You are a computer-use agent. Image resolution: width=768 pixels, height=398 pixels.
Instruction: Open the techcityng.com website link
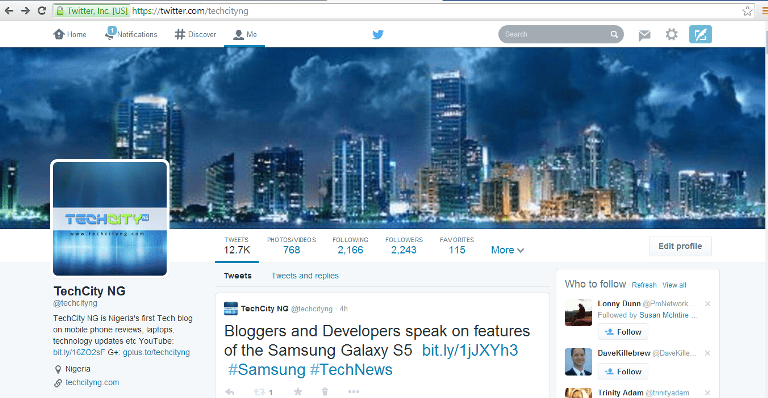pos(92,382)
